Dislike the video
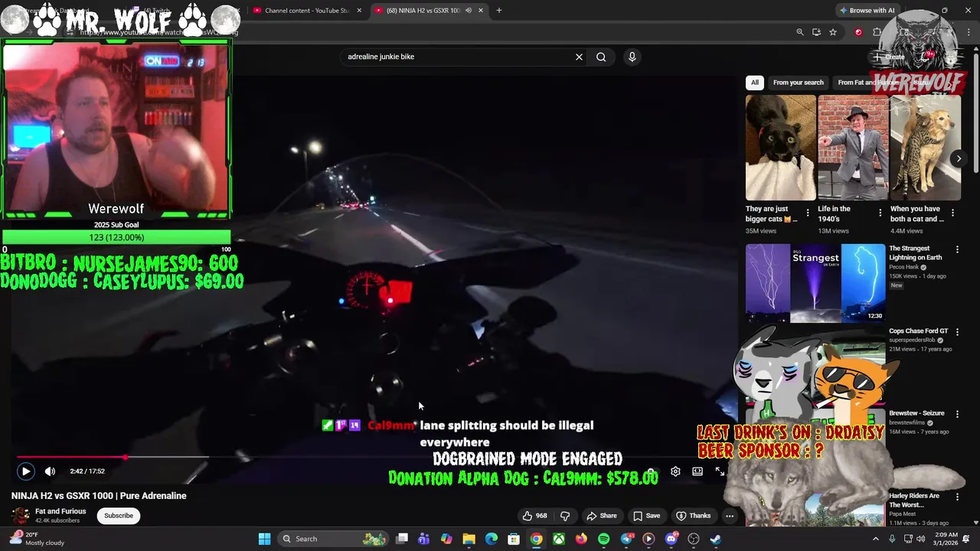980x551 pixels. pyautogui.click(x=565, y=516)
